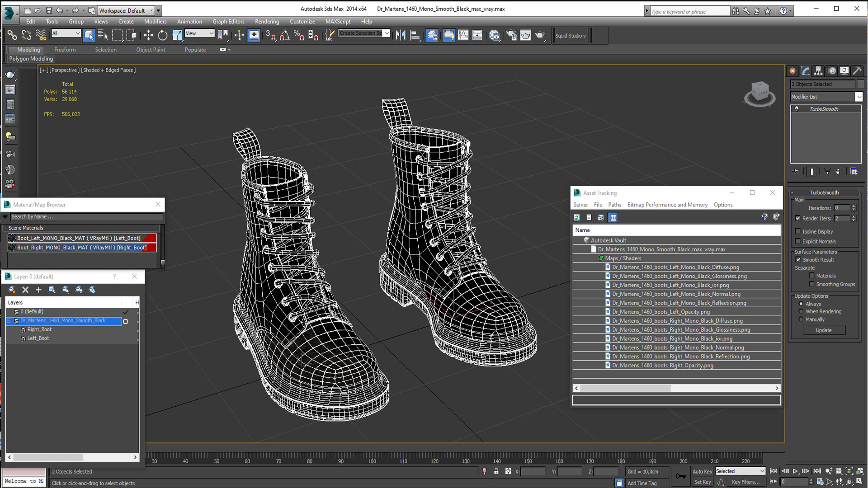Click Select by Name icon
The height and width of the screenshot is (488, 868).
point(103,35)
